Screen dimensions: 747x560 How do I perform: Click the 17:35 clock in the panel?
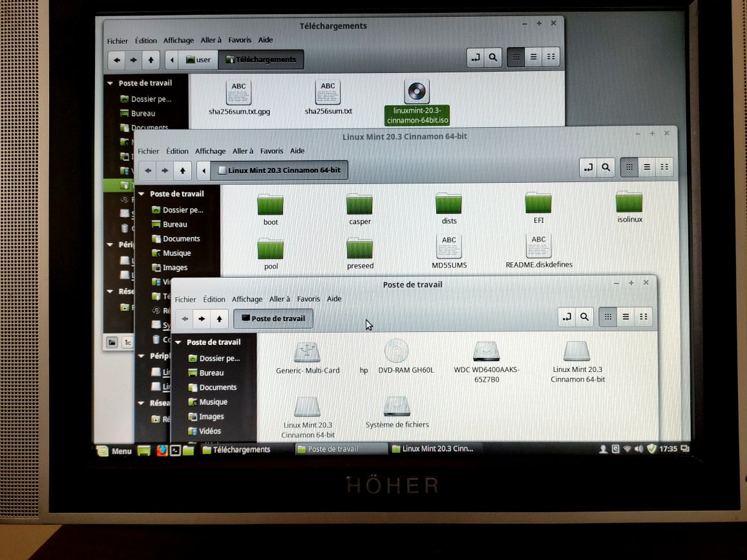[668, 448]
